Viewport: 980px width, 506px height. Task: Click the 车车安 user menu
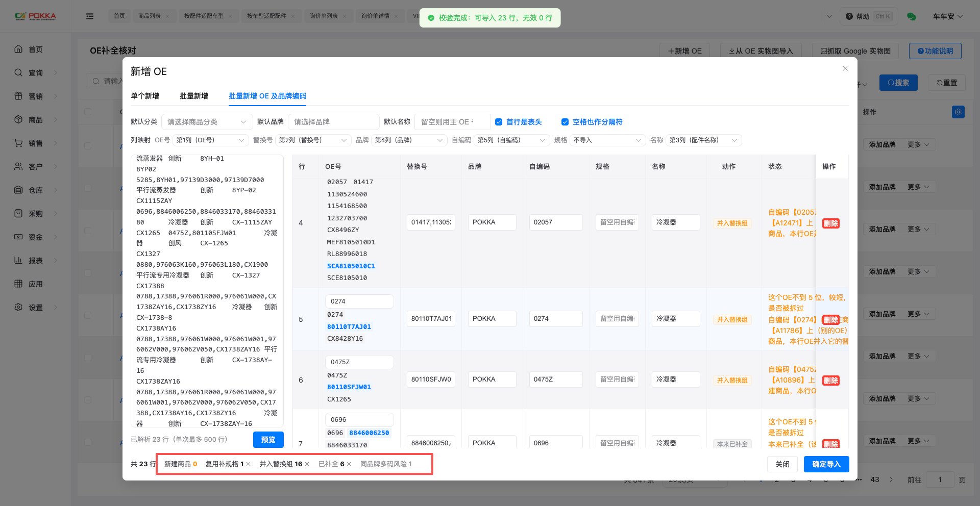(947, 16)
